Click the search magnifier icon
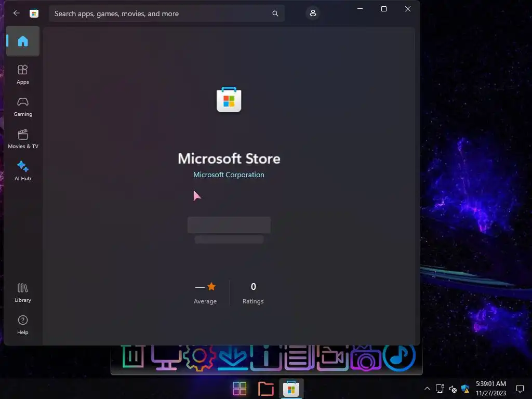Image resolution: width=532 pixels, height=399 pixels. pyautogui.click(x=275, y=13)
